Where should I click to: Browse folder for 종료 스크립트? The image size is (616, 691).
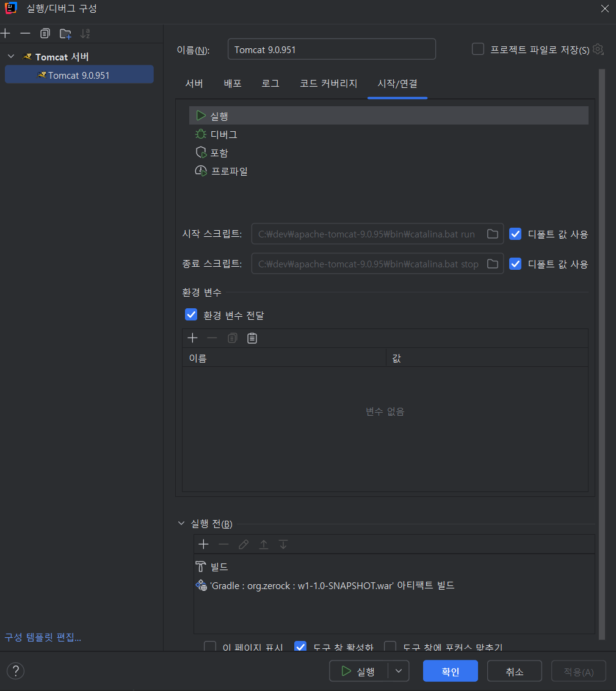[x=493, y=264]
